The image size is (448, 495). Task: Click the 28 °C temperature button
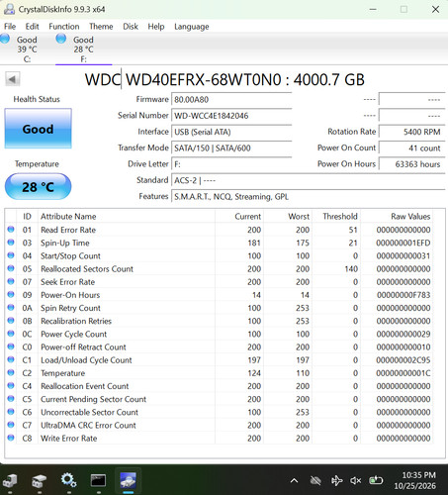[x=38, y=187]
